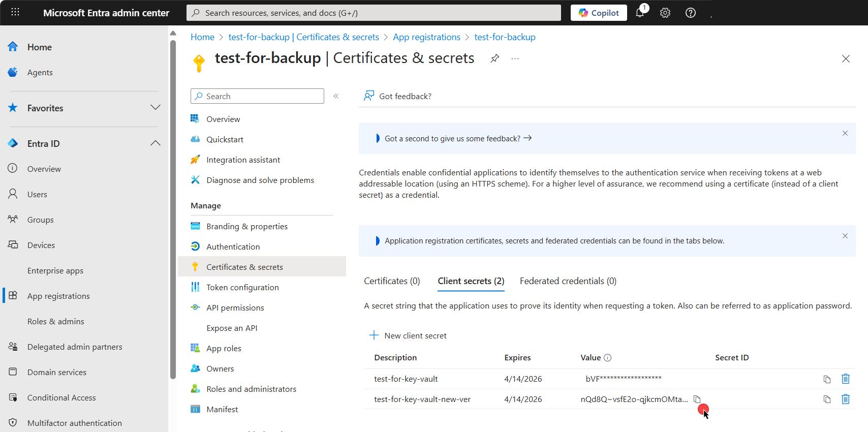Follow the feedback request banner link
868x432 pixels.
click(x=458, y=138)
